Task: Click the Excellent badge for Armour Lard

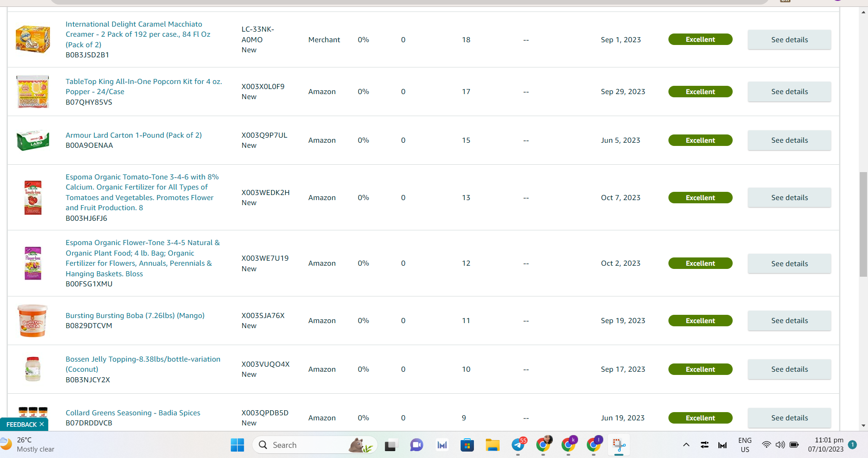Action: click(x=700, y=140)
